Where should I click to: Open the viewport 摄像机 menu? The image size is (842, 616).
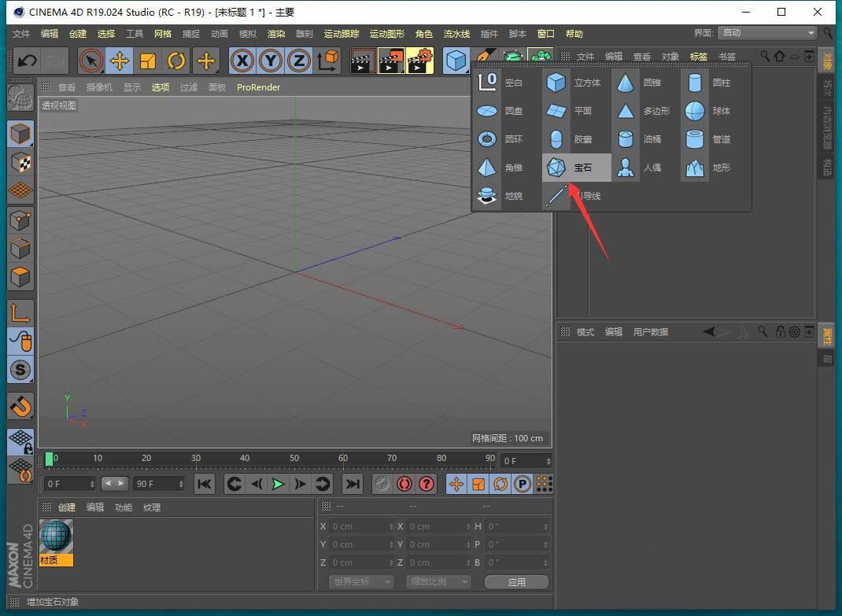(99, 87)
